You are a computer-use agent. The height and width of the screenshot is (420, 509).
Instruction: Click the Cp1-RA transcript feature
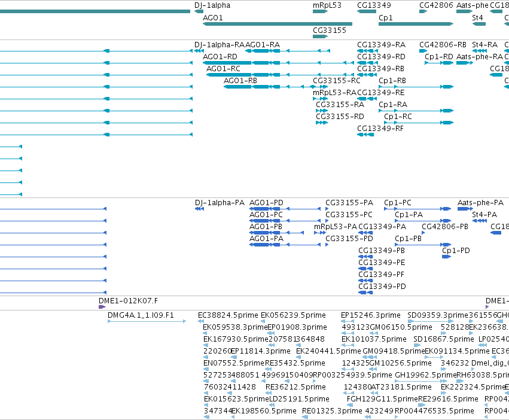416,111
